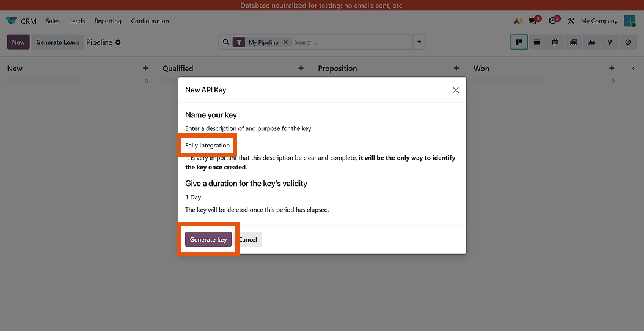644x331 pixels.
Task: Remove the My Pipeline filter
Action: click(x=285, y=42)
